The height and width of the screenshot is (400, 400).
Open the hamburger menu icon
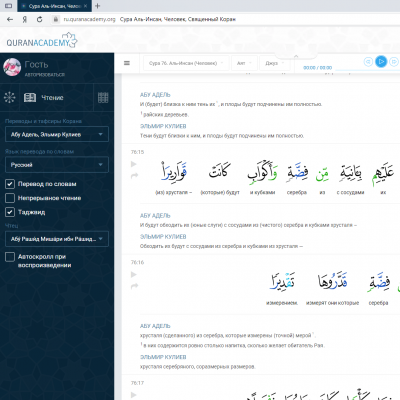pos(127,63)
